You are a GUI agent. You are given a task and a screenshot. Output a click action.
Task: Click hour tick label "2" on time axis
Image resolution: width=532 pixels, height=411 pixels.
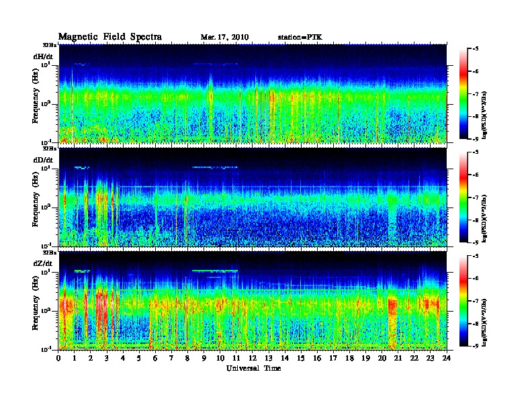pos(91,358)
